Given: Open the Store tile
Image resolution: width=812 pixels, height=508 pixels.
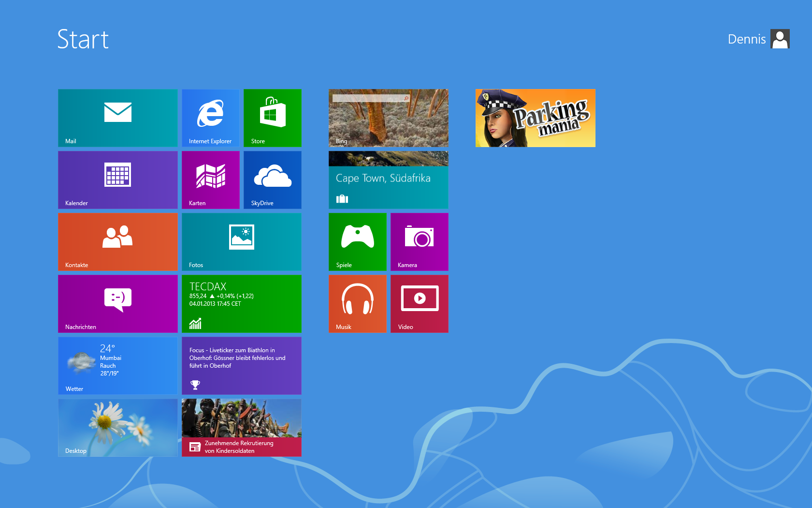Looking at the screenshot, I should tap(273, 118).
